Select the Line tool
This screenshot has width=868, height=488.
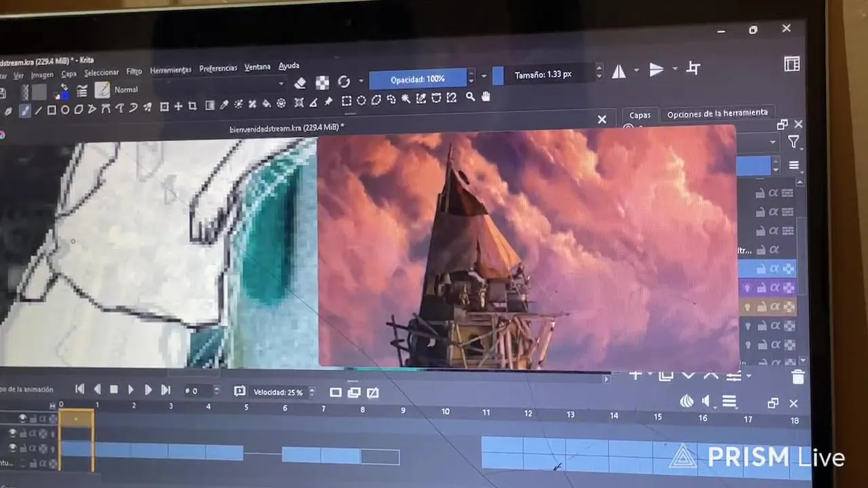coord(38,110)
